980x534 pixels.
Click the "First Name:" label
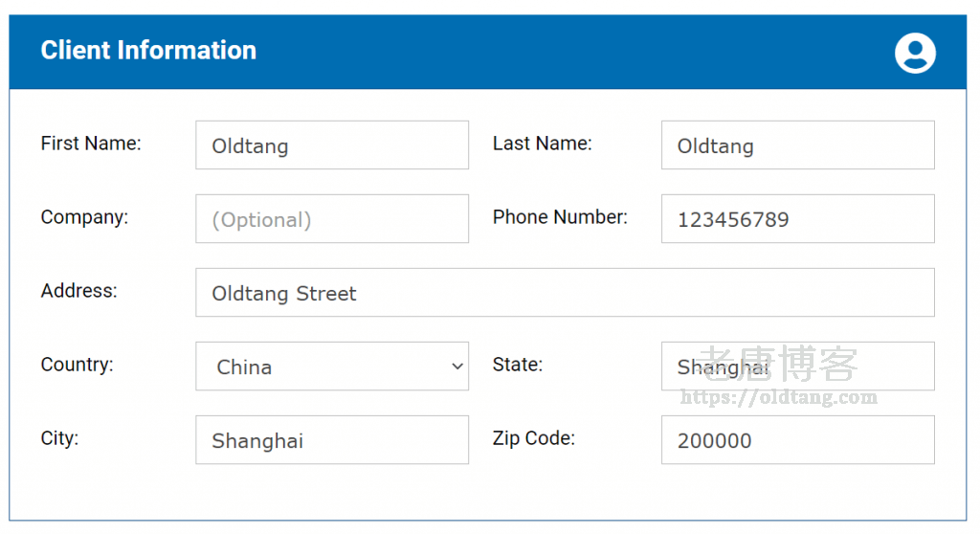[91, 144]
